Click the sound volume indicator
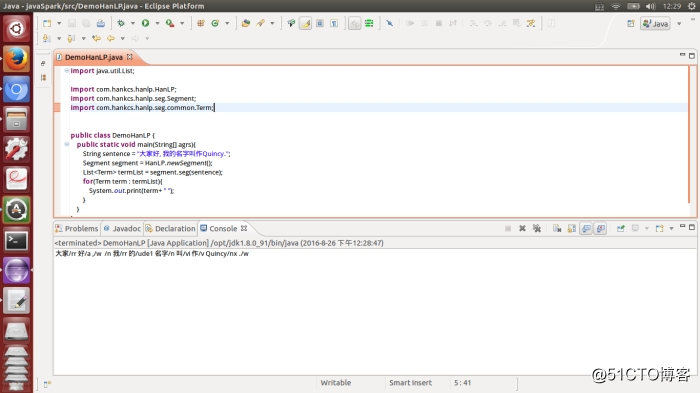This screenshot has width=700, height=393. (650, 6)
